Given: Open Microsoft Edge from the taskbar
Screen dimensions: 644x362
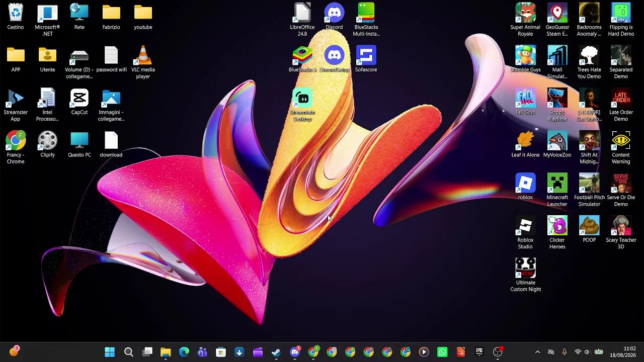Looking at the screenshot, I should 184,352.
